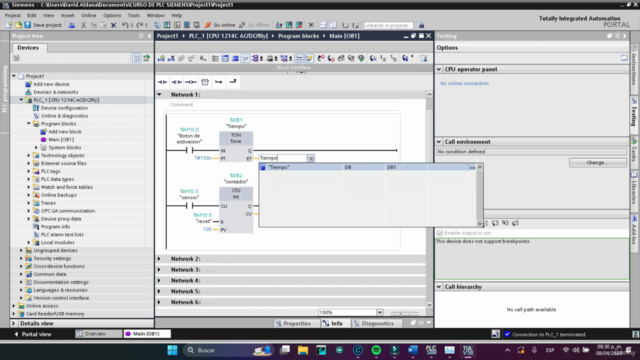
Task: Click the insert network icon in editor toolbar
Action: (x=161, y=58)
